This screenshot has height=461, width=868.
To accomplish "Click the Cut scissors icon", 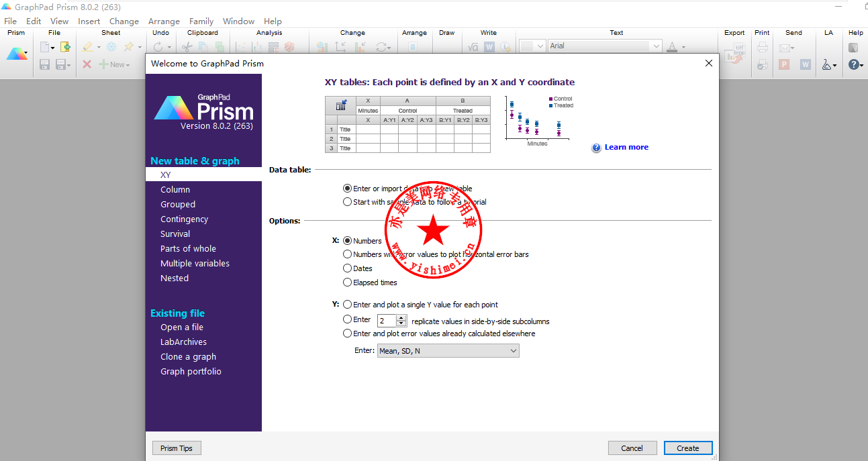I will (x=187, y=47).
